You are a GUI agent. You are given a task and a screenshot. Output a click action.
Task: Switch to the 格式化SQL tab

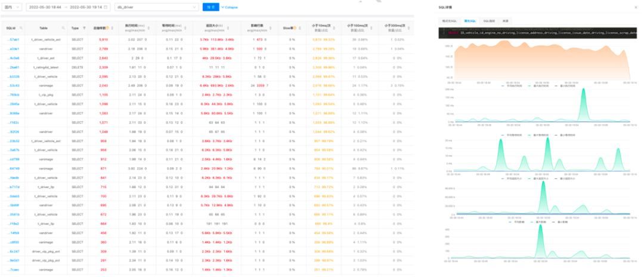pos(450,20)
